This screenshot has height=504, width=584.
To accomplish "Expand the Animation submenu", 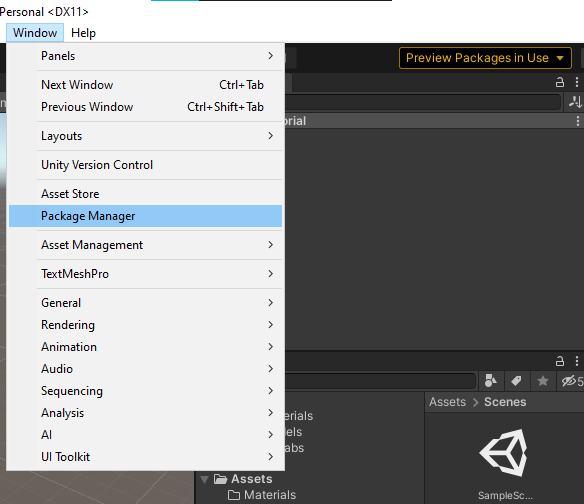I will [x=145, y=347].
